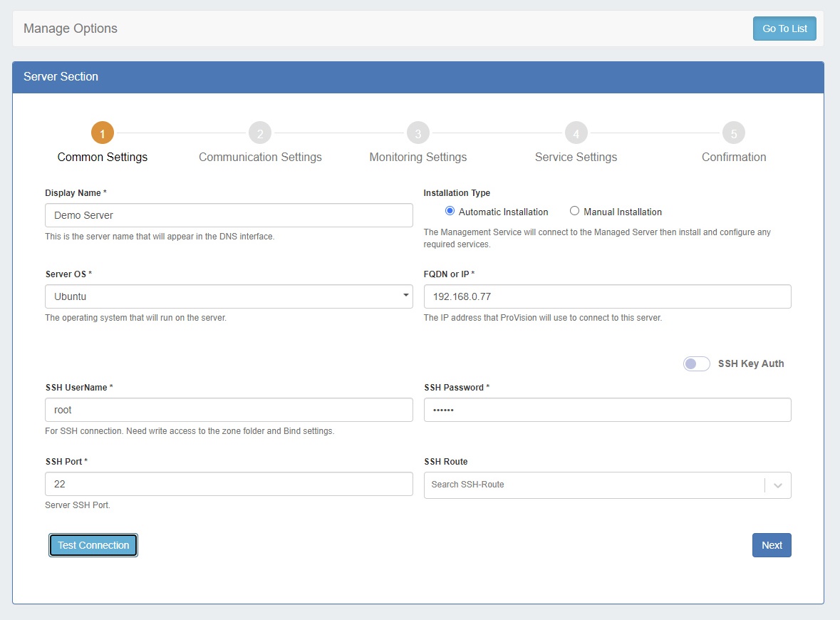
Task: Enable the SSH Key Auth toggle
Action: click(x=697, y=363)
